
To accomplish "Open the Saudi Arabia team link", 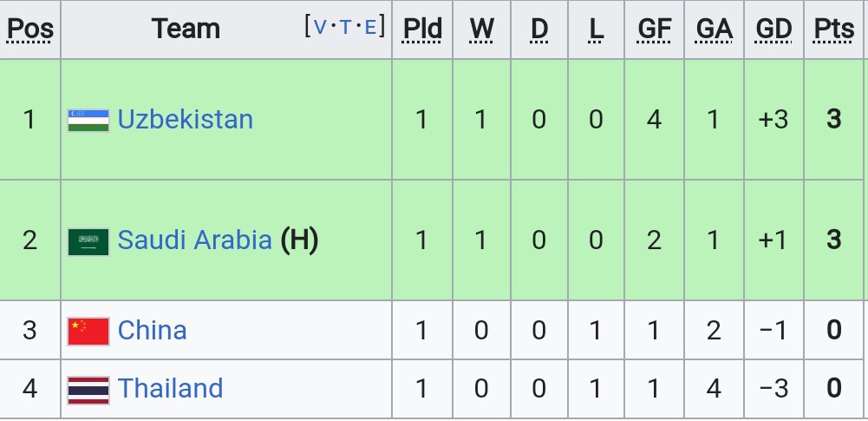I will click(195, 240).
